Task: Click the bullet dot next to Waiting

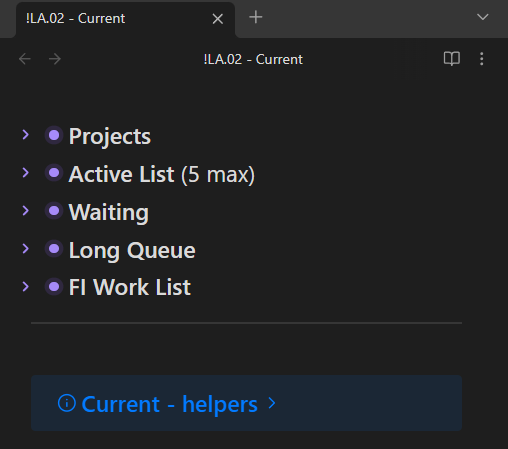Action: (54, 211)
